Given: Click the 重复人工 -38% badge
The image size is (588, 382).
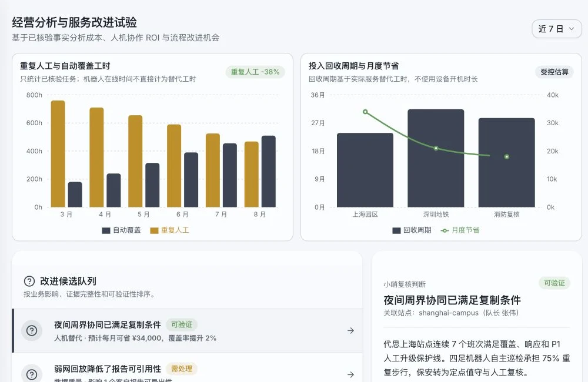Looking at the screenshot, I should 255,72.
